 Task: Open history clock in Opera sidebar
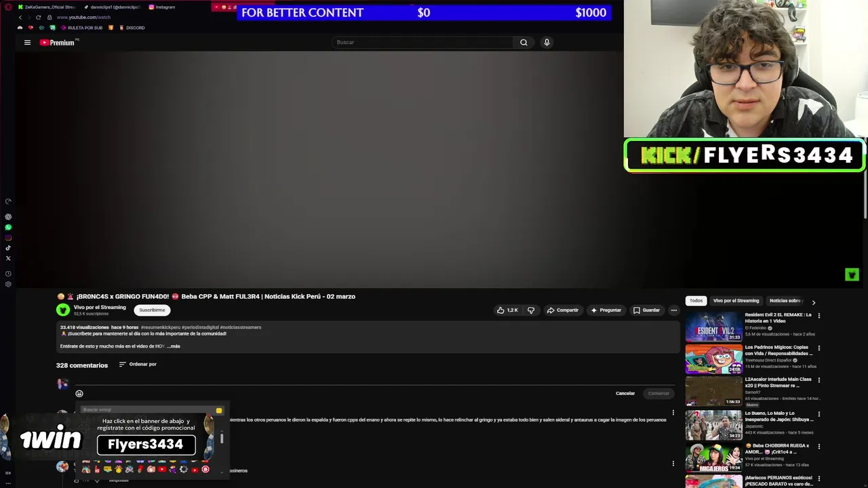tap(8, 274)
